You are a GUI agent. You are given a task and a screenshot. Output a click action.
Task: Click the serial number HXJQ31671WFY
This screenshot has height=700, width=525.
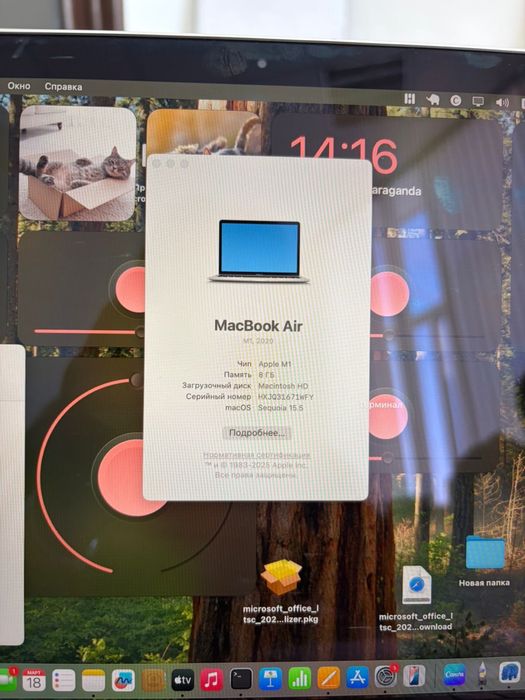pyautogui.click(x=286, y=396)
